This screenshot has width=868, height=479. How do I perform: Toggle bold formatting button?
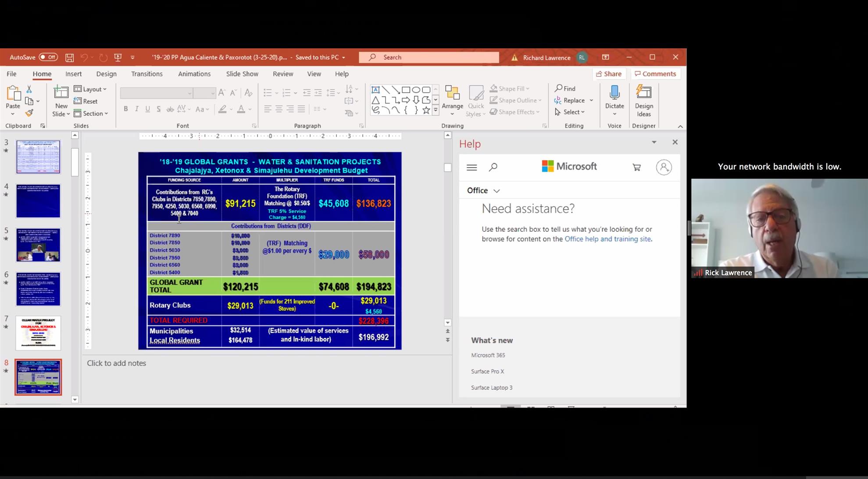click(x=126, y=109)
